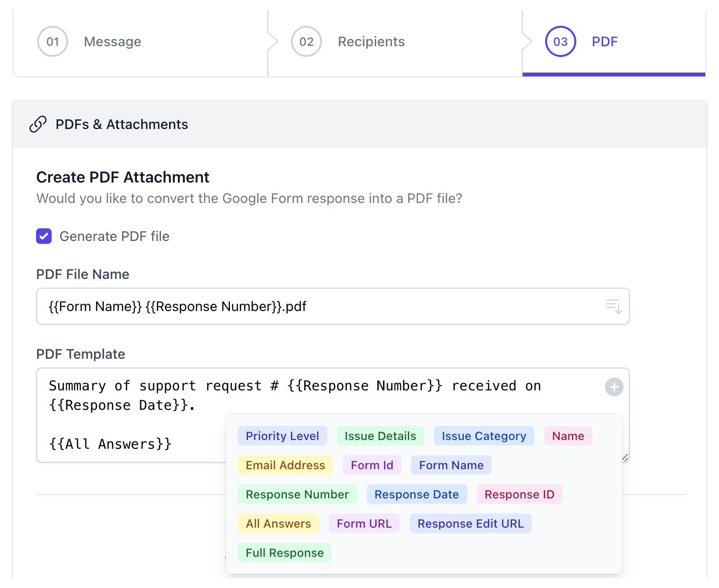Click inside the PDF File Name input

292,306
